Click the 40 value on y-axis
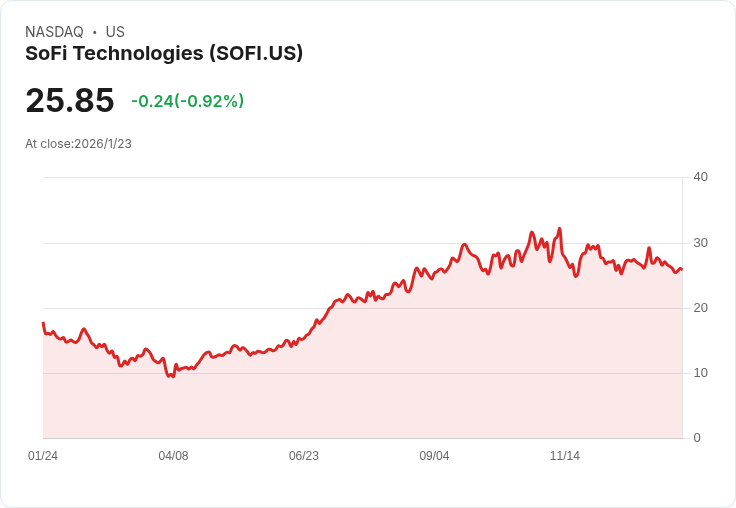This screenshot has height=508, width=736. (x=700, y=177)
